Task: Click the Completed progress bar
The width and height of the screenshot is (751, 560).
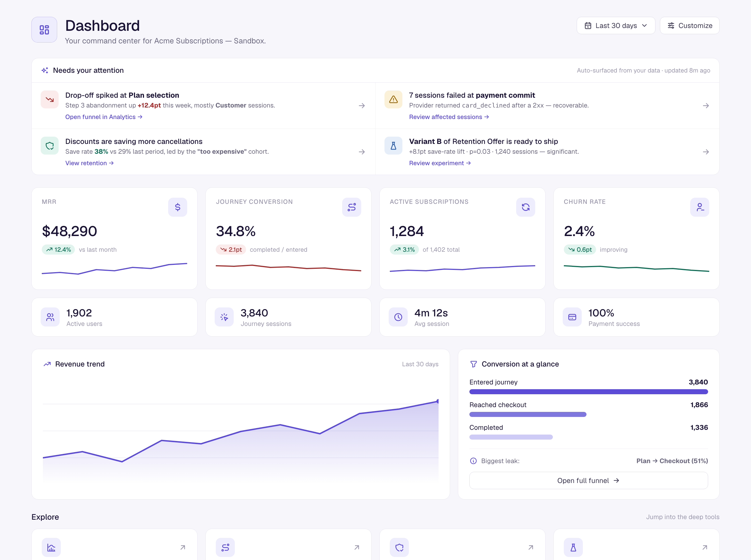Action: tap(511, 437)
